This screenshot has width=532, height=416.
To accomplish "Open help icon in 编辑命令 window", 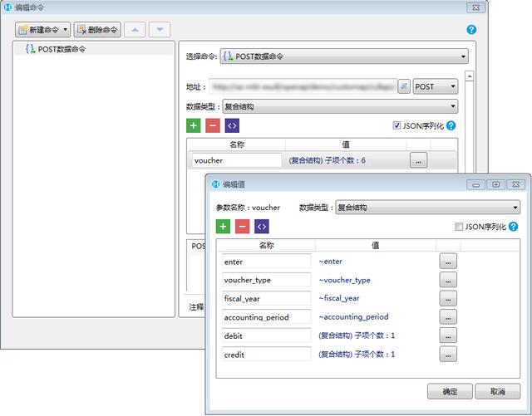I will [471, 30].
